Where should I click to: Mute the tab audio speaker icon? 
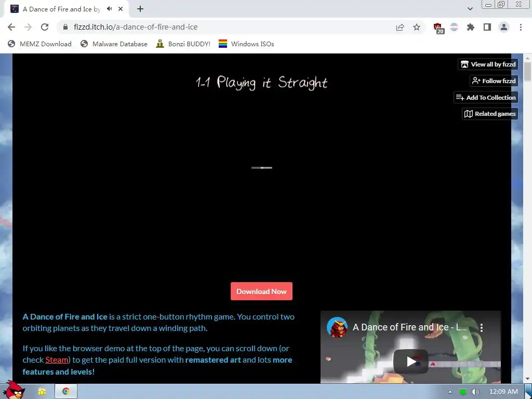pyautogui.click(x=109, y=9)
